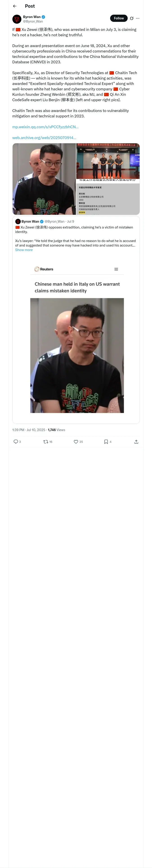Click the share upload icon
This screenshot has width=152, height=868.
coord(136,441)
